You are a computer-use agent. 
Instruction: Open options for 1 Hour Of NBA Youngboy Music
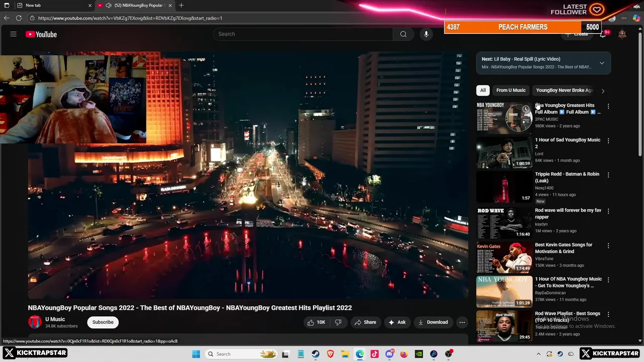608,280
